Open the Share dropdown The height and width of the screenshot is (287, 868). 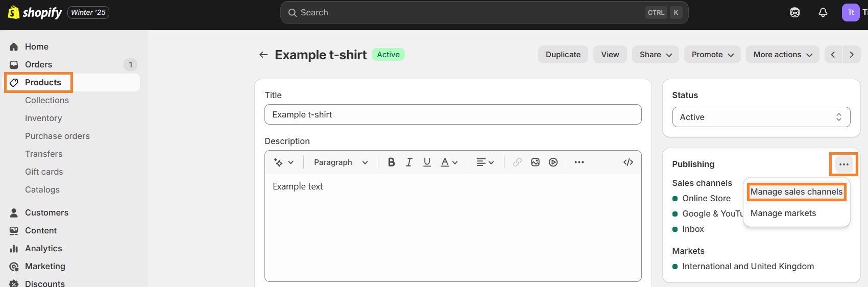pyautogui.click(x=656, y=55)
